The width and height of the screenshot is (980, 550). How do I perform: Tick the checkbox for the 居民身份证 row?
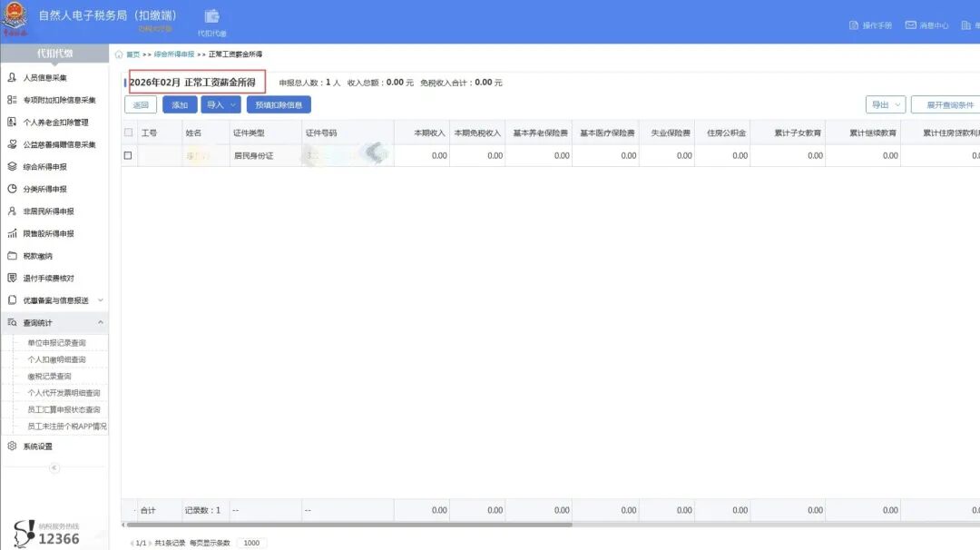pos(128,155)
